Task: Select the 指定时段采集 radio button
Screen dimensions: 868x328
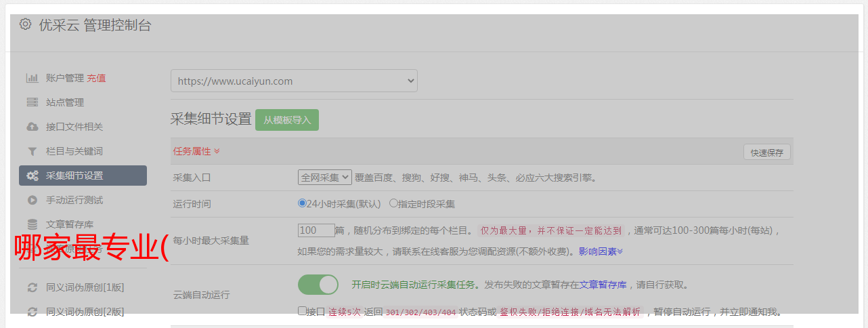Action: 393,203
